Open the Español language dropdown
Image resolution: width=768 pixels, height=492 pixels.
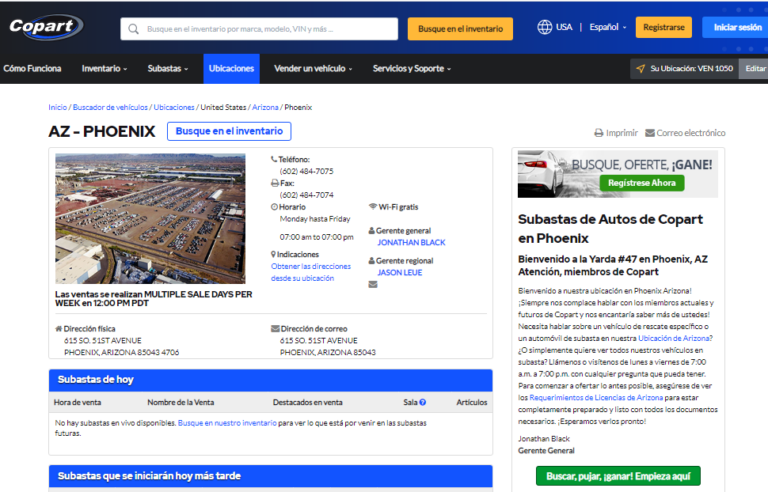[607, 27]
